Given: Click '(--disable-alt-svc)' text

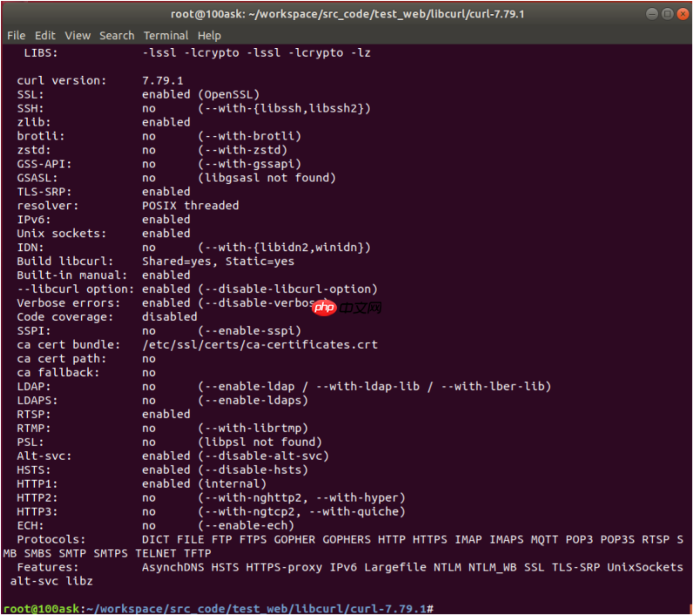Looking at the screenshot, I should [x=263, y=457].
